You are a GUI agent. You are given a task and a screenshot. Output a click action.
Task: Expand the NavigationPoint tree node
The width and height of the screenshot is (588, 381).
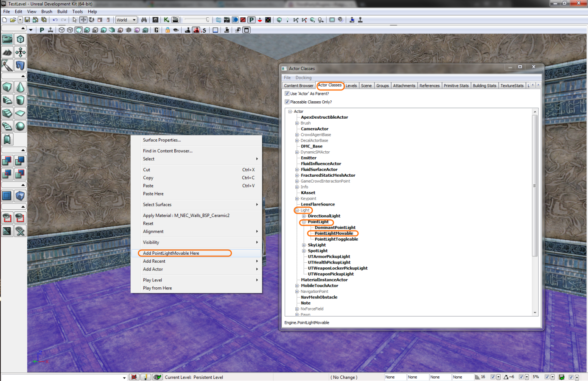(x=297, y=292)
